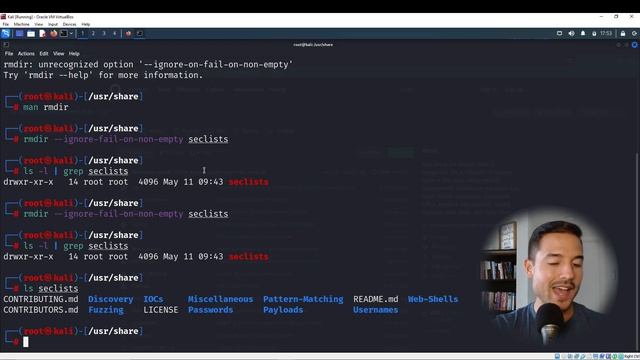
Task: Switch to workspace 3
Action: click(104, 33)
